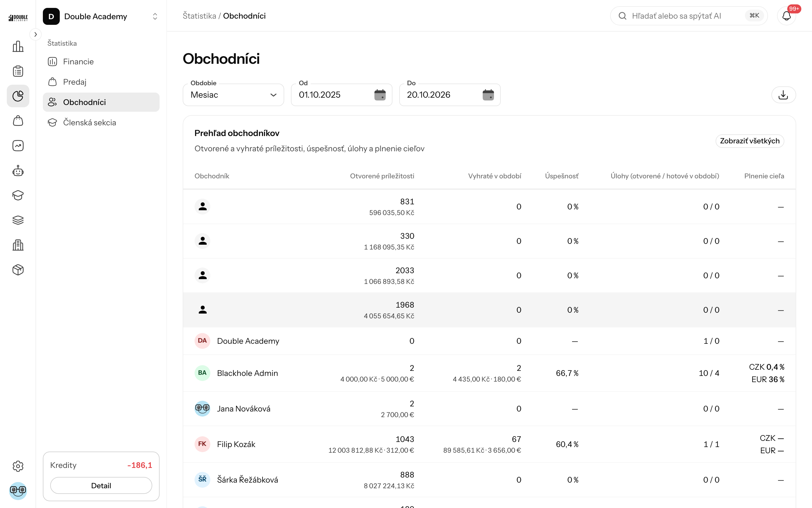
Task: Click Blackhole Admin row name
Action: click(x=247, y=373)
